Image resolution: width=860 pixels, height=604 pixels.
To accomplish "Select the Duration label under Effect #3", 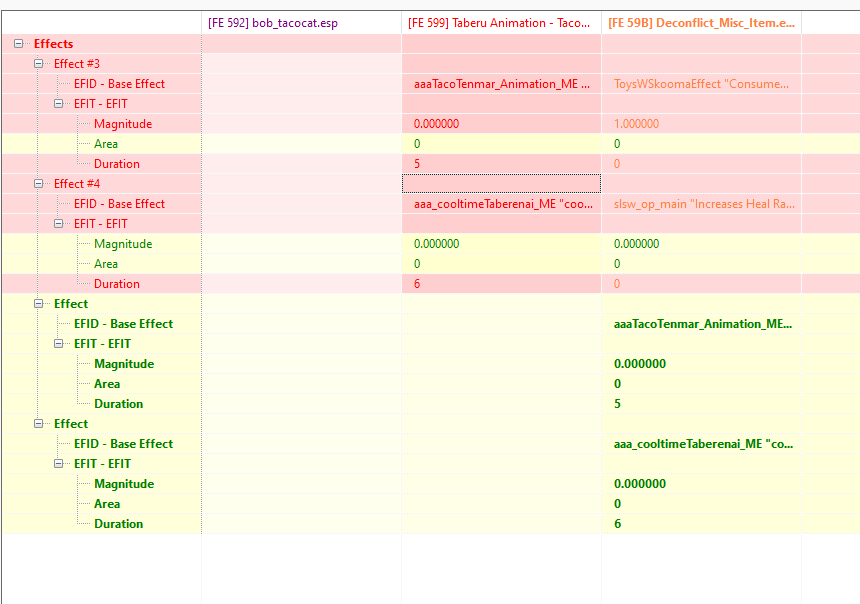I will point(117,164).
